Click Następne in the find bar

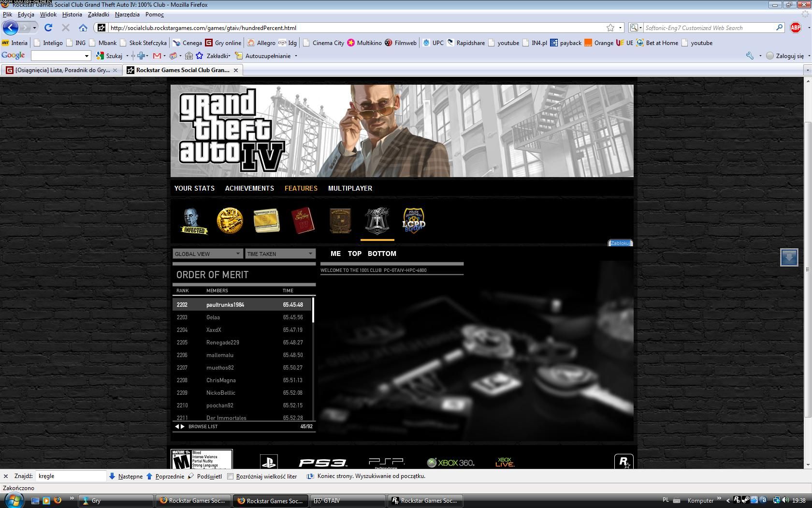point(126,476)
